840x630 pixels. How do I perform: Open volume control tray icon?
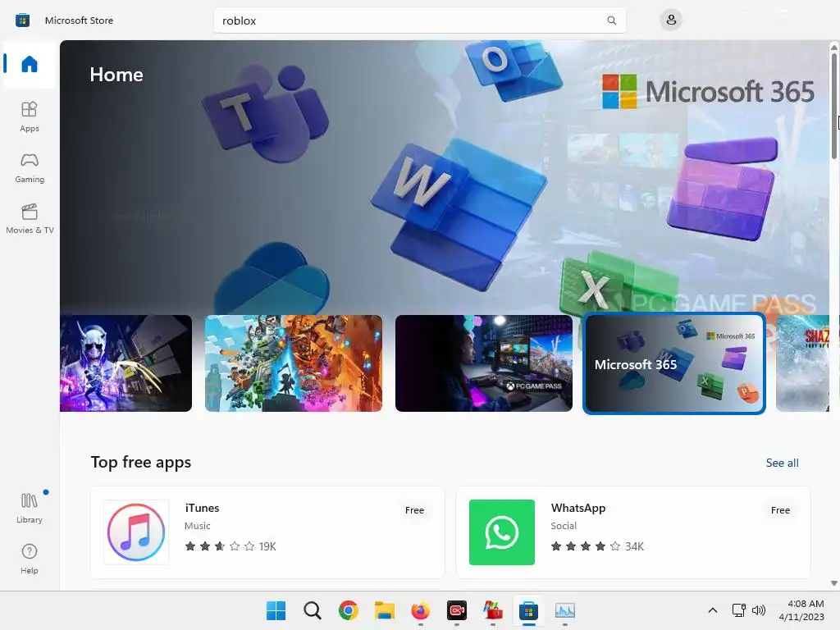click(x=759, y=610)
